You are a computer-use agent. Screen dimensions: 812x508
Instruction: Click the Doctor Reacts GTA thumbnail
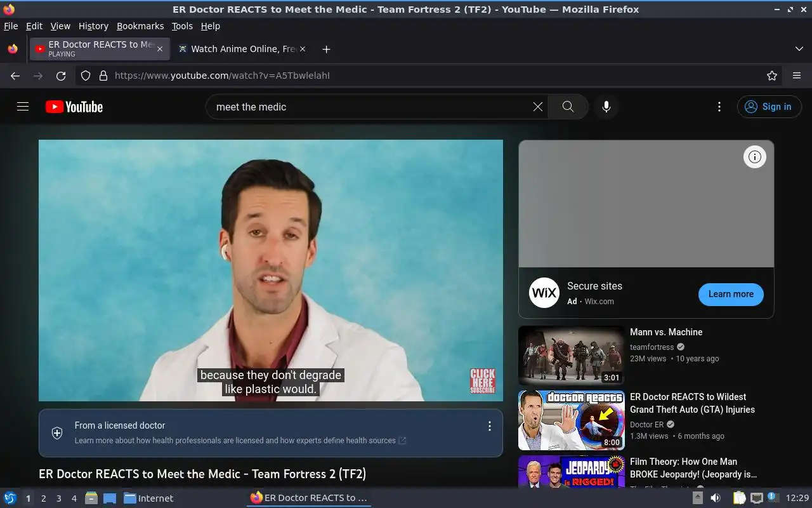pyautogui.click(x=572, y=420)
